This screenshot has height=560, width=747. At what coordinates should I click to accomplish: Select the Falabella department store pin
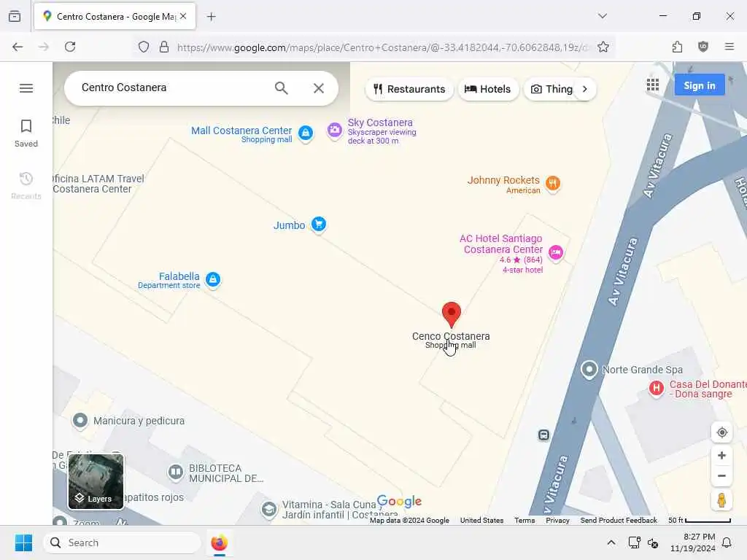213,279
